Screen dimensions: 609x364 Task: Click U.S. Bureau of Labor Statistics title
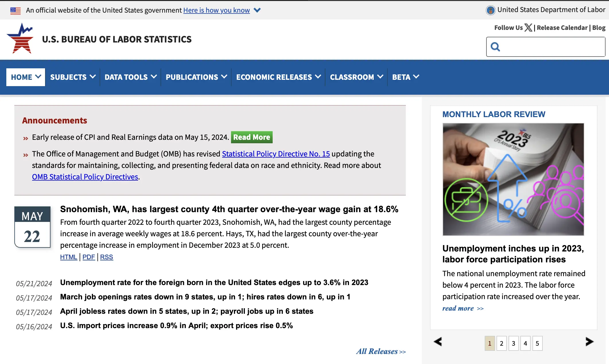point(117,39)
